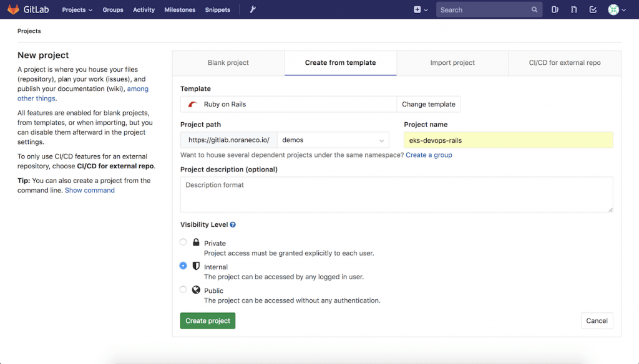The image size is (639, 364).
Task: Click the Internal visibility label text
Action: click(215, 267)
